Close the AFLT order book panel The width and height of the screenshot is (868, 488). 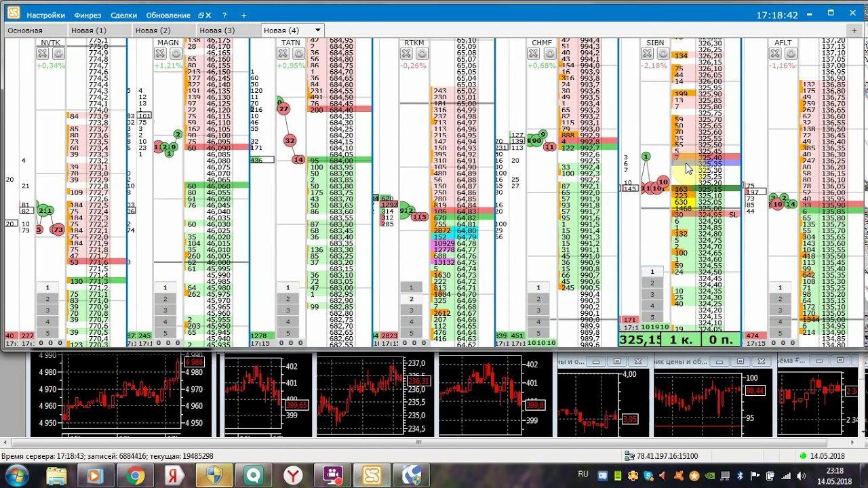click(x=776, y=54)
